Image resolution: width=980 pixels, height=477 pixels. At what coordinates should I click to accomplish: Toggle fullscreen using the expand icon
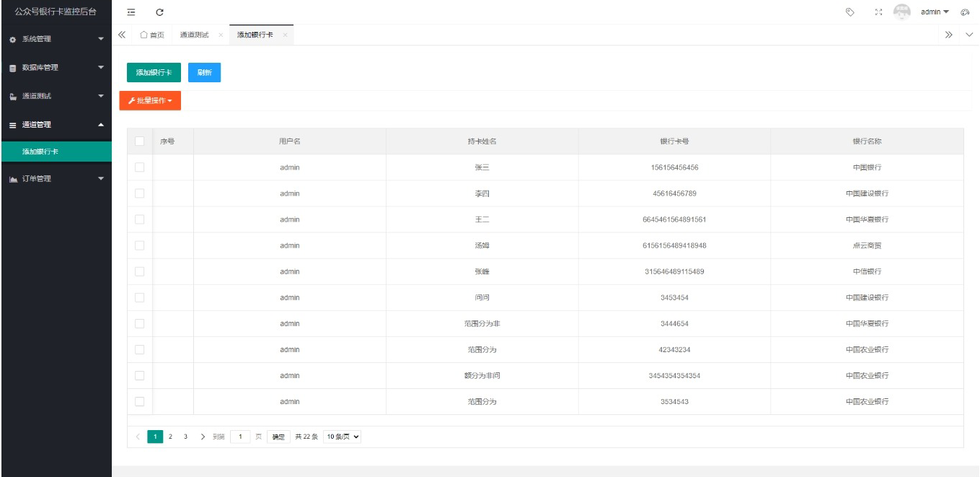coord(878,12)
